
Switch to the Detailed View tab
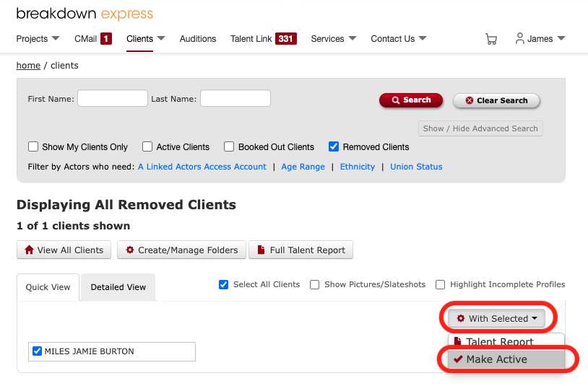pyautogui.click(x=118, y=287)
